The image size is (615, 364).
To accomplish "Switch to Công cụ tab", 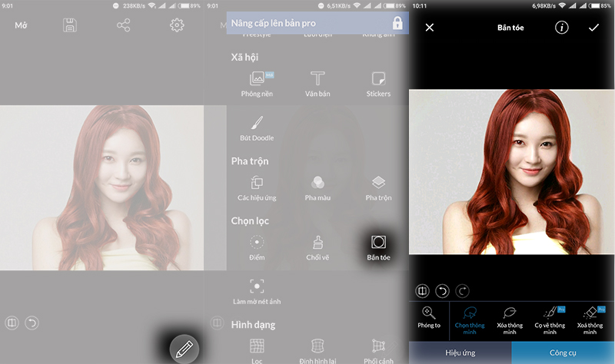I will click(x=563, y=352).
